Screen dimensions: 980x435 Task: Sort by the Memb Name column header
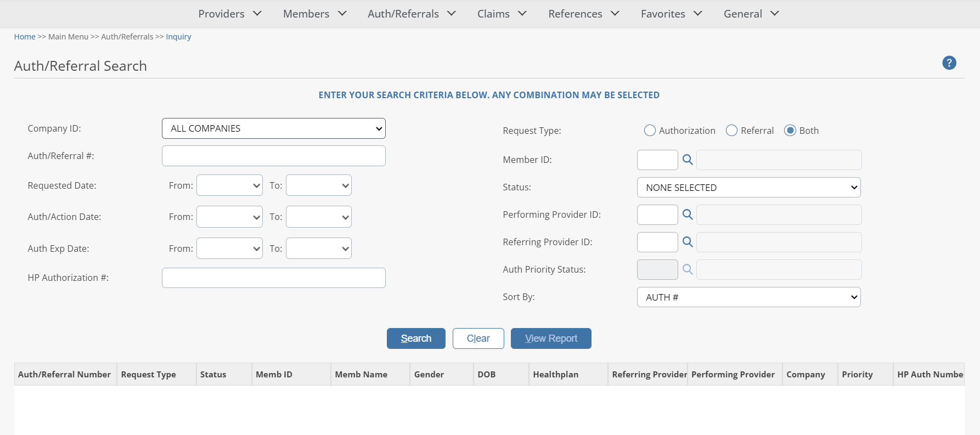pyautogui.click(x=361, y=374)
